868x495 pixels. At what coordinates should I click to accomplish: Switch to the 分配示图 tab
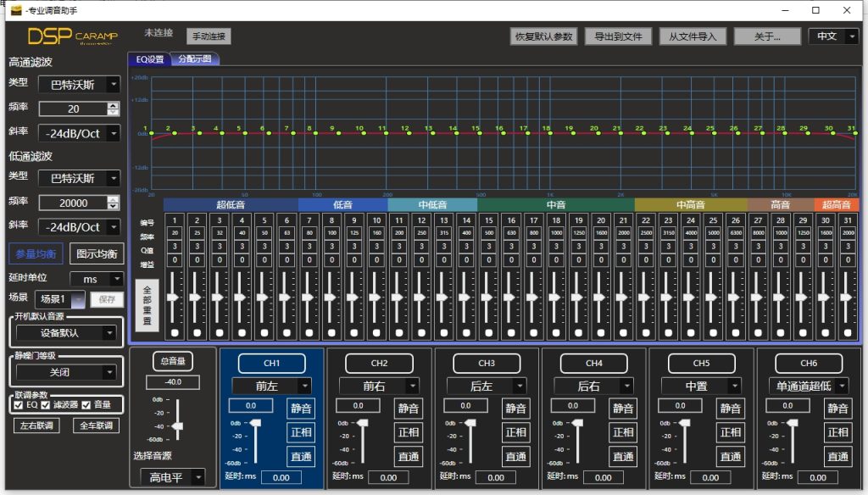pyautogui.click(x=194, y=58)
